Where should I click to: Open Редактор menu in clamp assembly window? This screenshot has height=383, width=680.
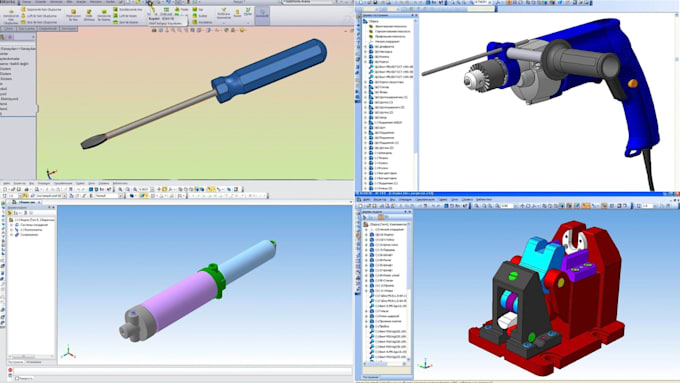[380, 200]
